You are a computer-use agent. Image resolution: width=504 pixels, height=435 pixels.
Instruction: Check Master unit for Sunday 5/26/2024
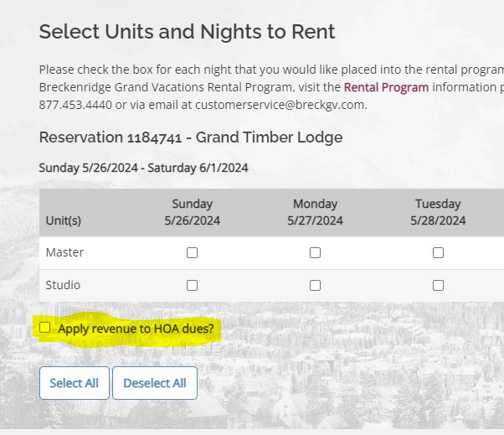coord(192,252)
